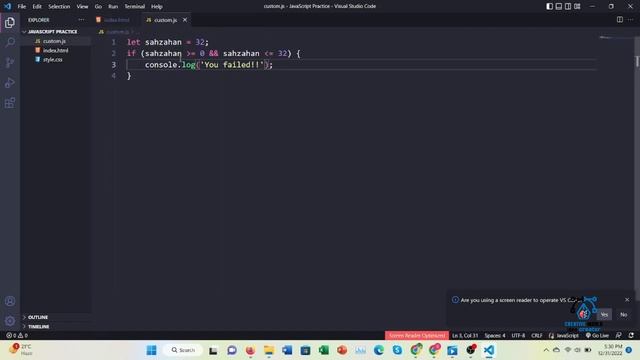Open the feedback icon in status bar
This screenshot has height=360, width=640.
[619, 335]
